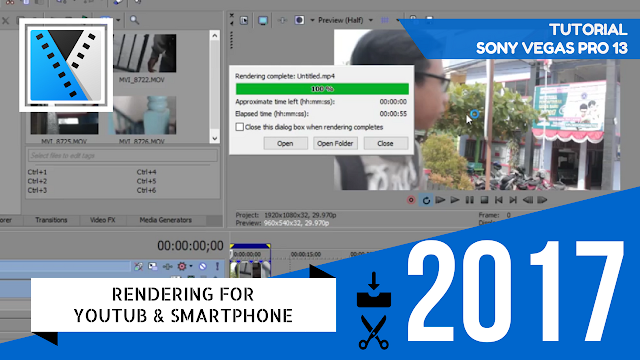Viewport: 640px width, 360px height.
Task: Stop playback with the square Stop icon
Action: click(484, 200)
